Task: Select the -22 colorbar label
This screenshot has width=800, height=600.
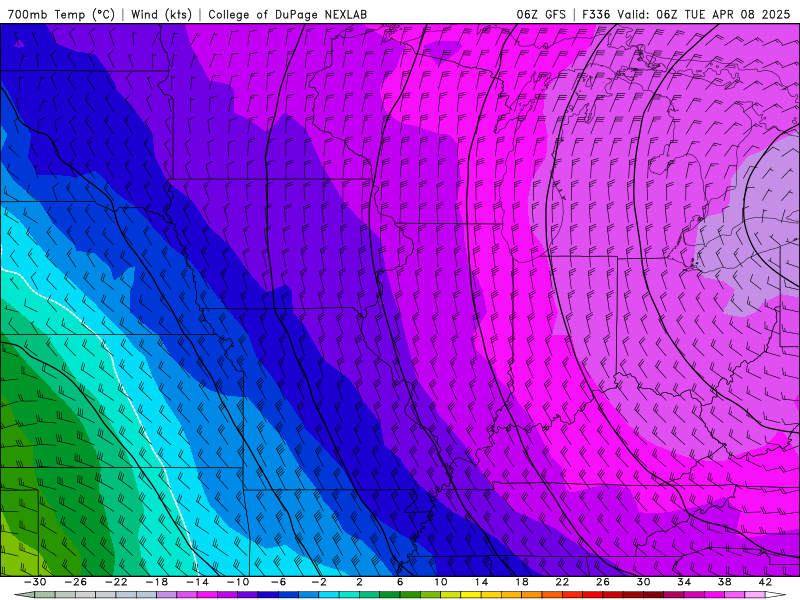Action: pos(116,582)
